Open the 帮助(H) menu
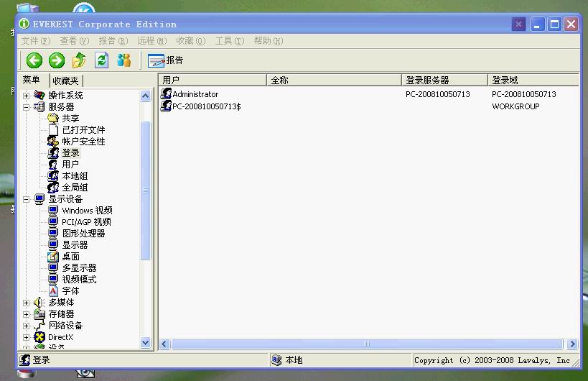 pos(268,41)
